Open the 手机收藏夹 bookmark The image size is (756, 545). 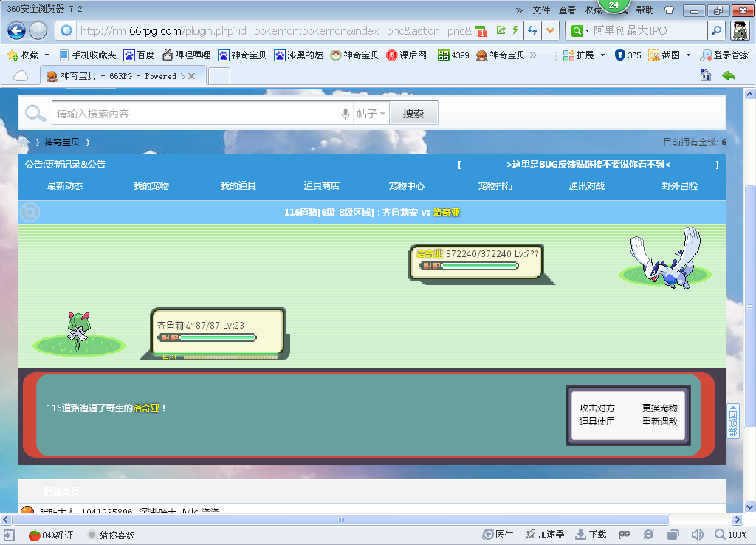click(88, 55)
